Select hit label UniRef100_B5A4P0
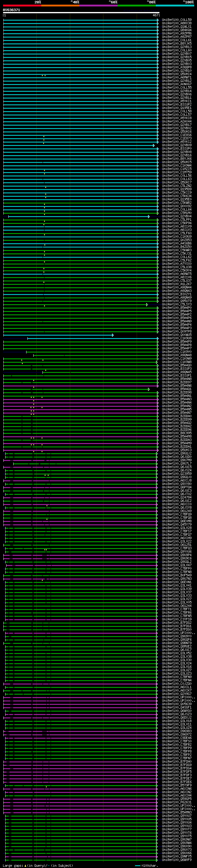Screen dimensions: 197x868 [177, 308]
